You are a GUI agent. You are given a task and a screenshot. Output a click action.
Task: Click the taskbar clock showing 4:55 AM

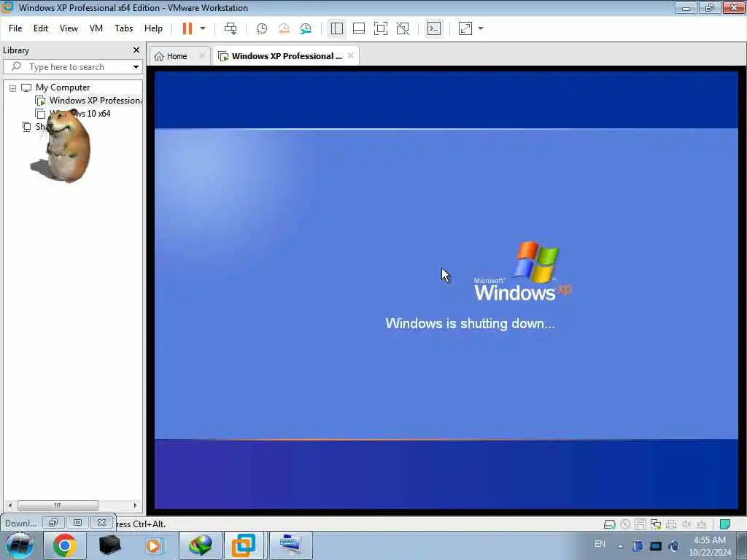[709, 546]
